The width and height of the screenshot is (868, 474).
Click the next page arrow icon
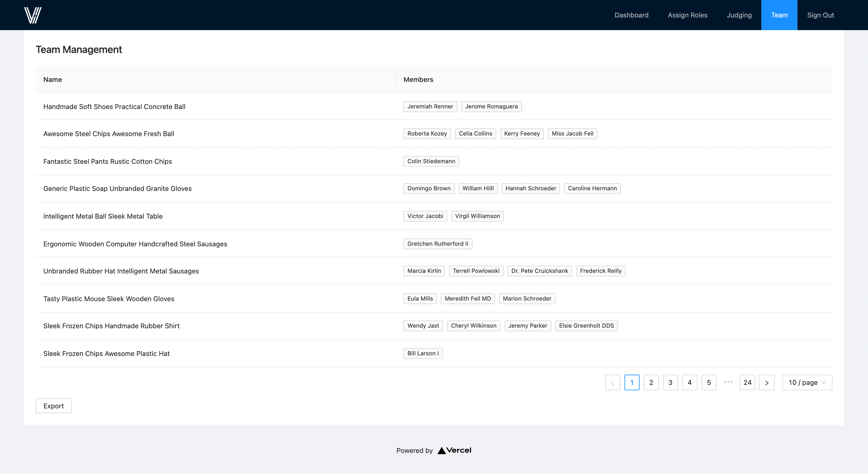(767, 382)
